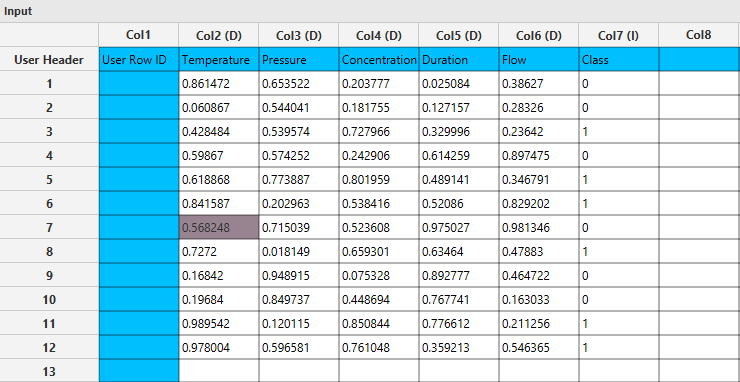Click duration cell 0.025084

coord(459,84)
